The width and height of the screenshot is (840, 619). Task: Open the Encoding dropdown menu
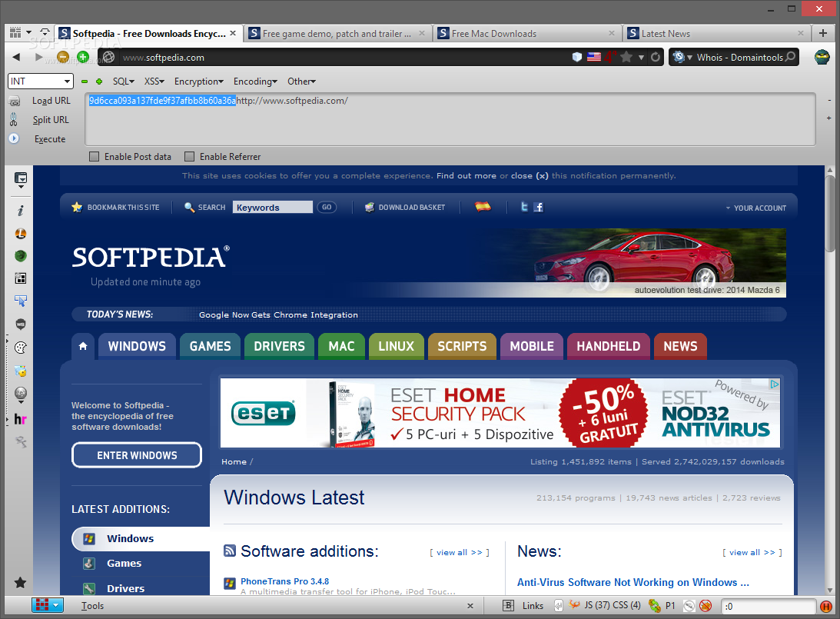pyautogui.click(x=256, y=82)
